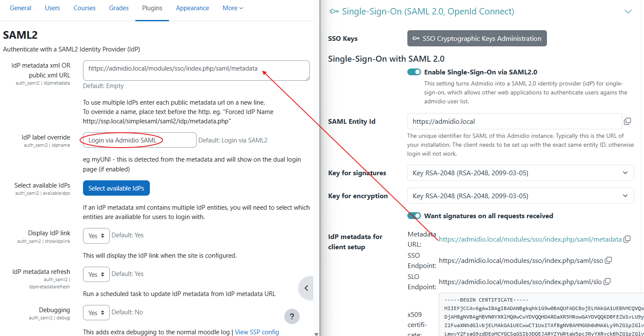Click the IdP label override field

coord(139,140)
